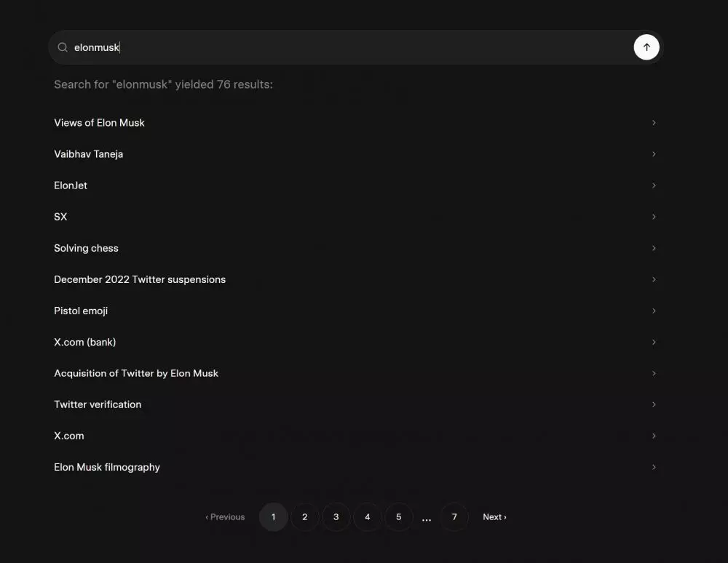The image size is (728, 563).
Task: Click the chevron arrow beside Vaibhav Taneja
Action: pyautogui.click(x=654, y=154)
